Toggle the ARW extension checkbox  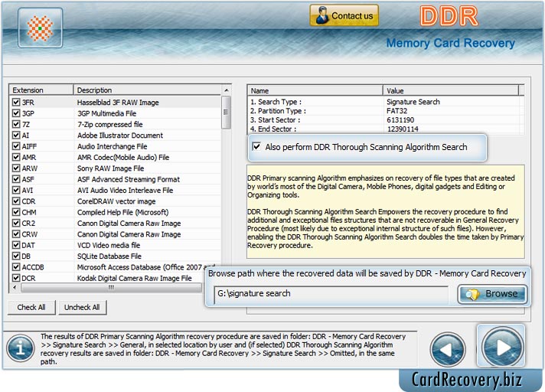click(x=16, y=168)
